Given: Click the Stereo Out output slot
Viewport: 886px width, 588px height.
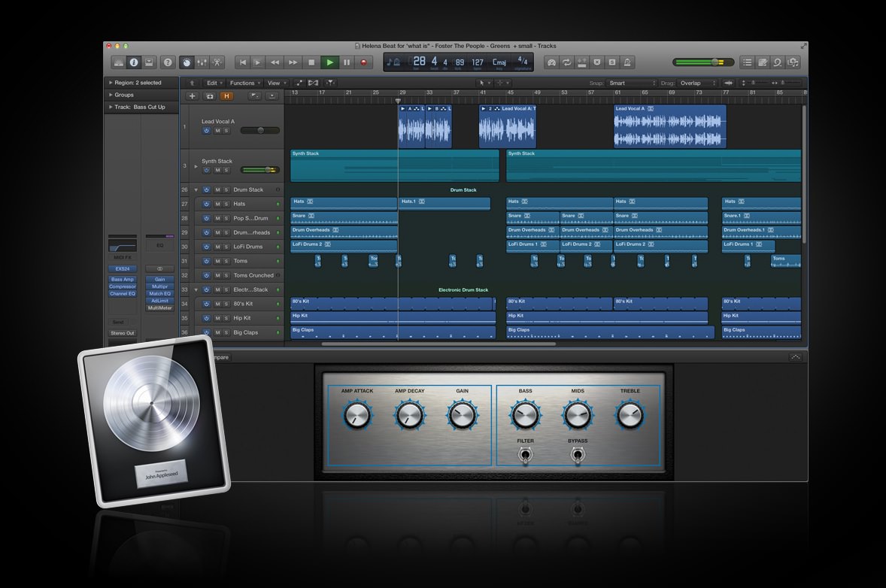Looking at the screenshot, I should (123, 333).
